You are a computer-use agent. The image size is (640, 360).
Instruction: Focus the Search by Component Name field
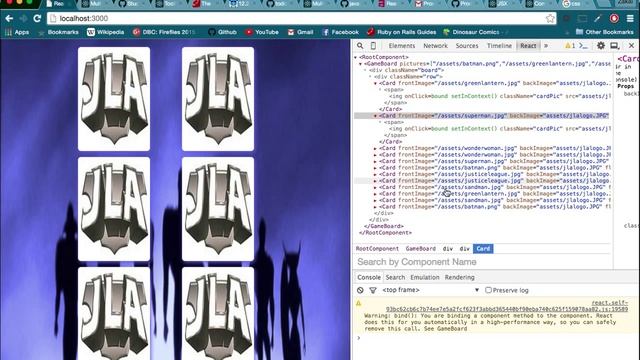click(483, 262)
